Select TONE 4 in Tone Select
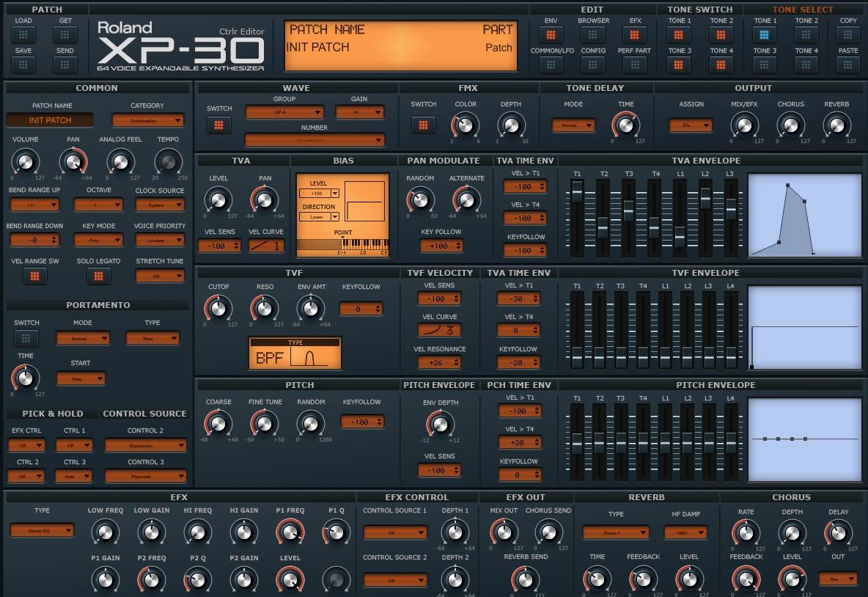The height and width of the screenshot is (597, 868). (x=806, y=65)
